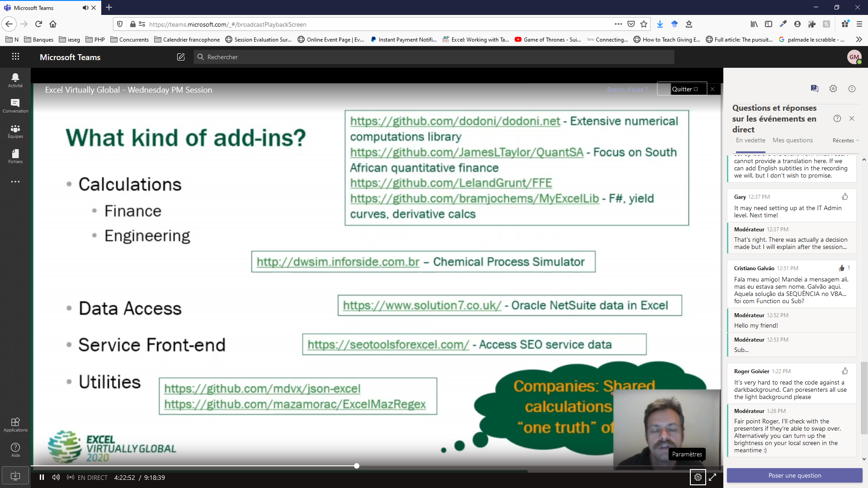Screen dimensions: 868x488
Task: Open the Équipes sidebar icon
Action: pos(15,131)
